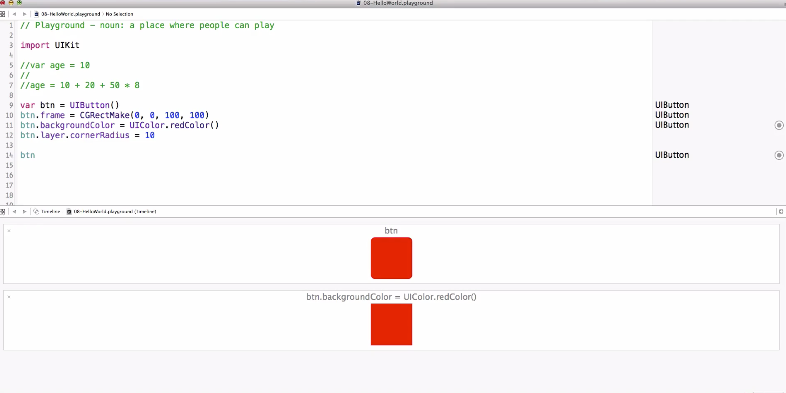Click the UIButton result for line 9

pos(672,105)
